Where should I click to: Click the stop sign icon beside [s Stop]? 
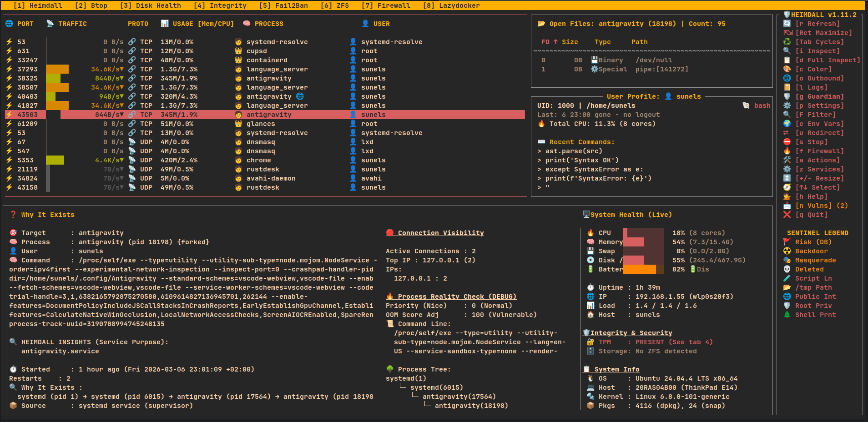click(x=787, y=142)
